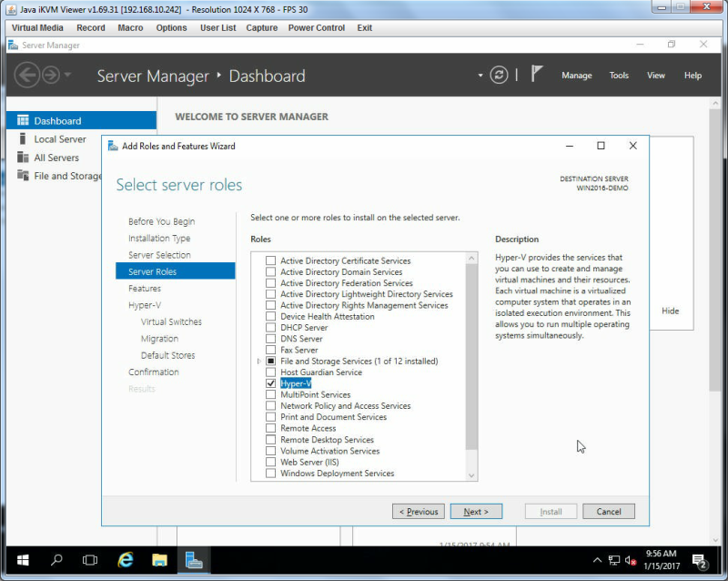Click the Roles list scrollbar thumb
This screenshot has height=581, width=728.
coord(471,357)
